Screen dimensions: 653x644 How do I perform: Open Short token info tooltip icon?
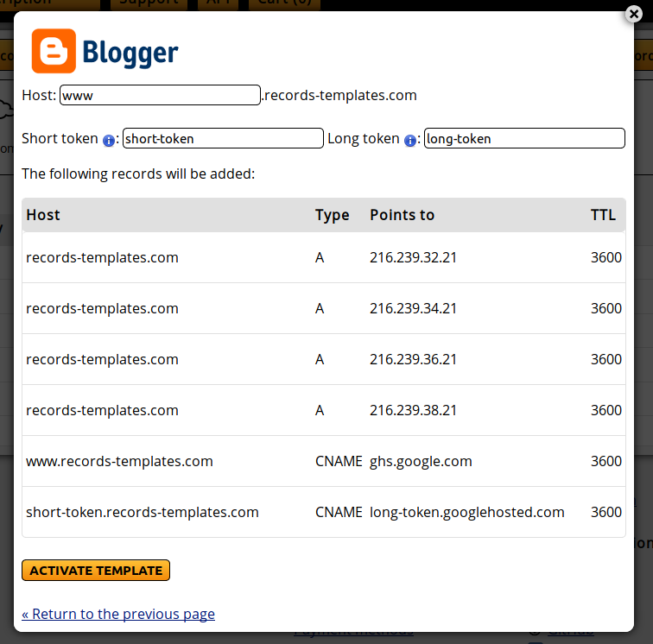pyautogui.click(x=109, y=141)
